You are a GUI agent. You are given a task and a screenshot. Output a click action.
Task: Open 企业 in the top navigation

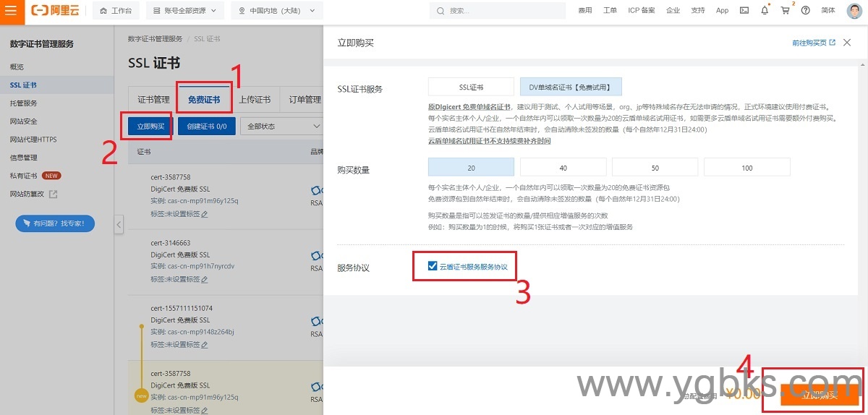pyautogui.click(x=673, y=11)
